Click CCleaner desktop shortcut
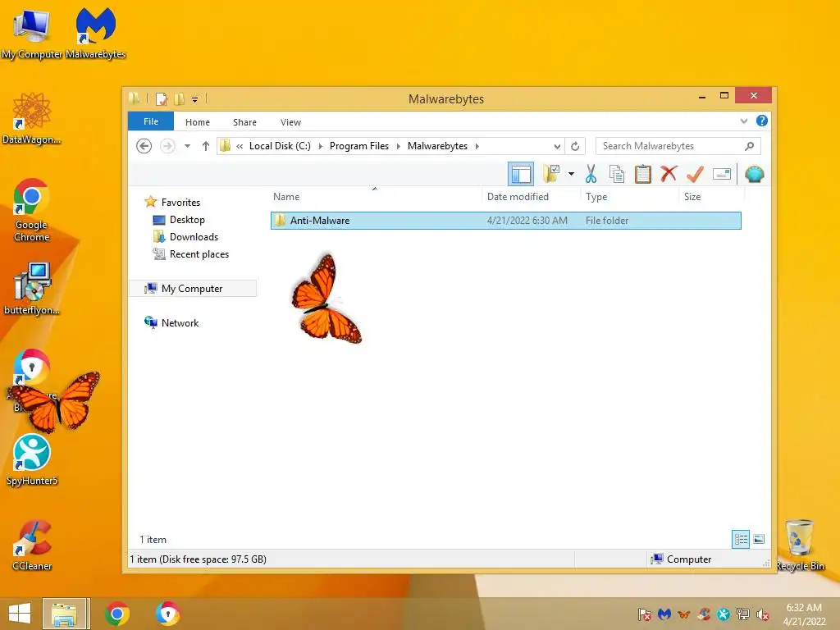Screen dimensions: 840x630 32,546
